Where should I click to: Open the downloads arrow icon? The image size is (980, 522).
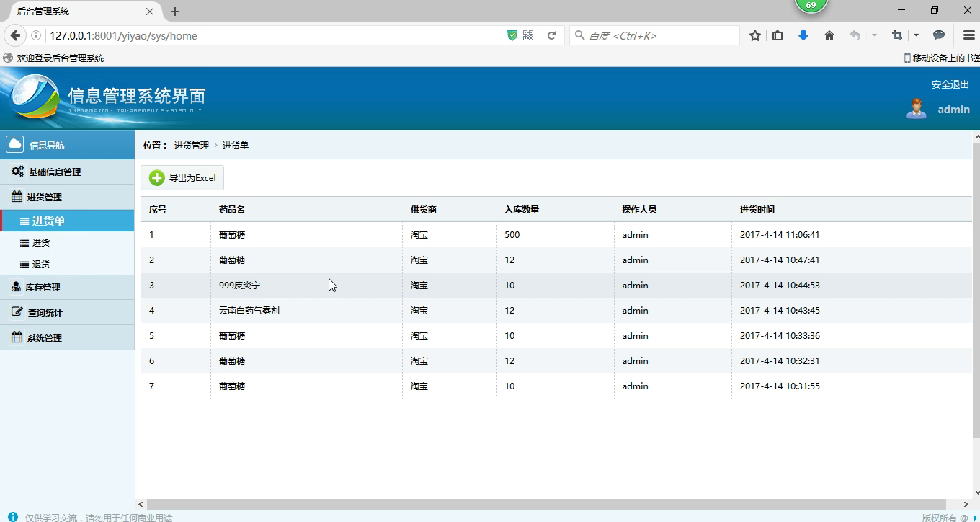[x=803, y=35]
